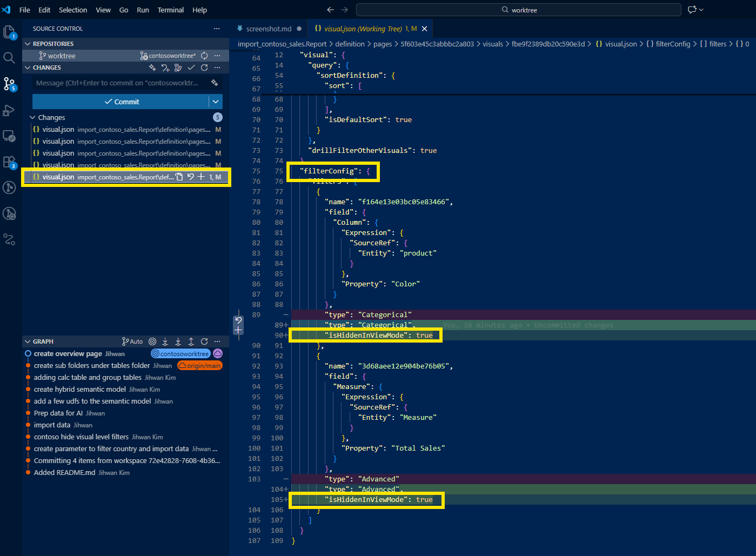Go back using the title bar arrow
Image resolution: width=756 pixels, height=556 pixels.
pos(331,10)
